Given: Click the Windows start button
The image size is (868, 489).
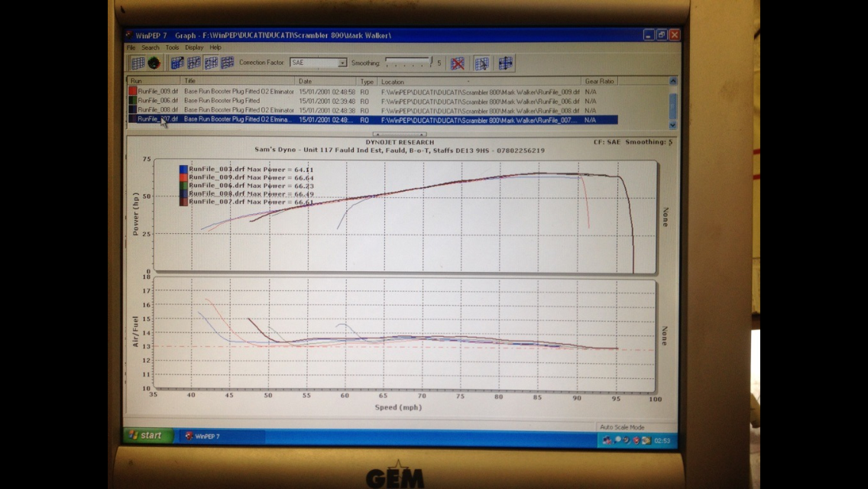Looking at the screenshot, I should pyautogui.click(x=147, y=436).
